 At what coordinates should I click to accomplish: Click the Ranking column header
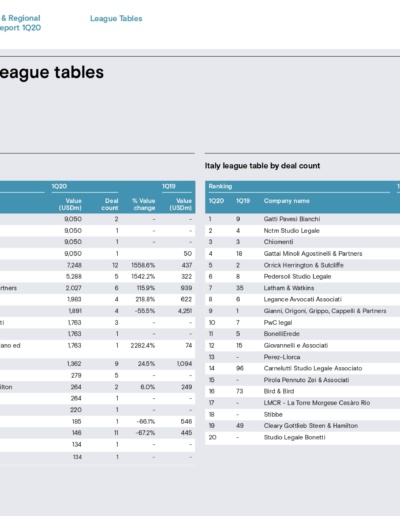[220, 186]
